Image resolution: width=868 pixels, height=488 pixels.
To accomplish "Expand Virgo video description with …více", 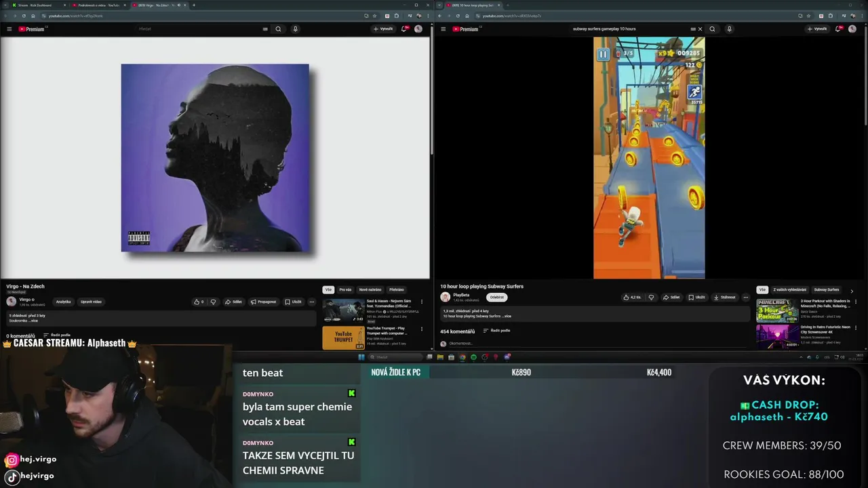I will tap(34, 321).
